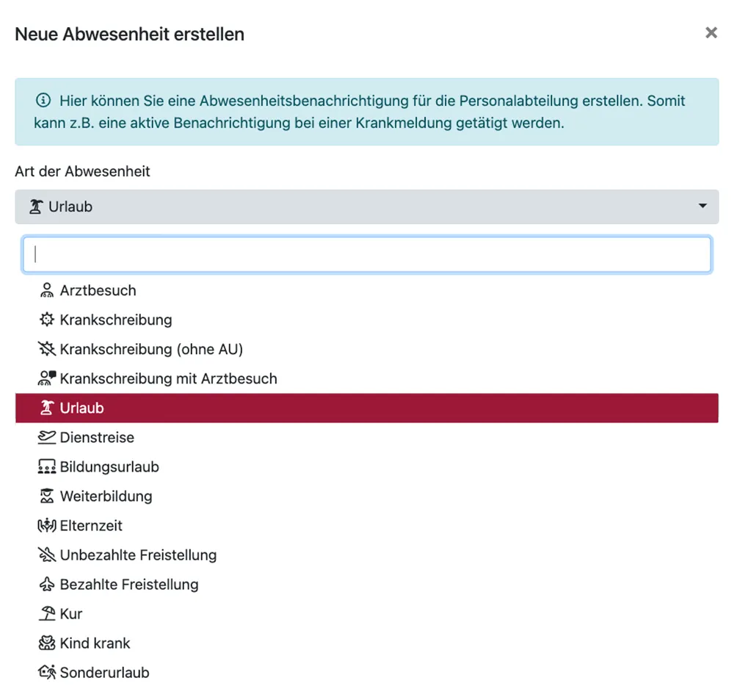Click the virus icon next to Krankschreibung
Screen dimensions: 737x700
[x=47, y=320]
